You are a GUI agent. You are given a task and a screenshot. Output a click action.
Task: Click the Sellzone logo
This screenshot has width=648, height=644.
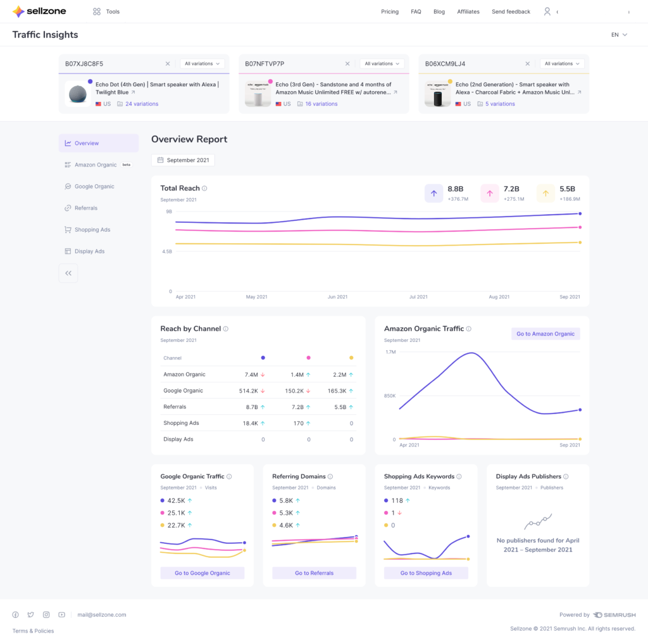pos(39,11)
